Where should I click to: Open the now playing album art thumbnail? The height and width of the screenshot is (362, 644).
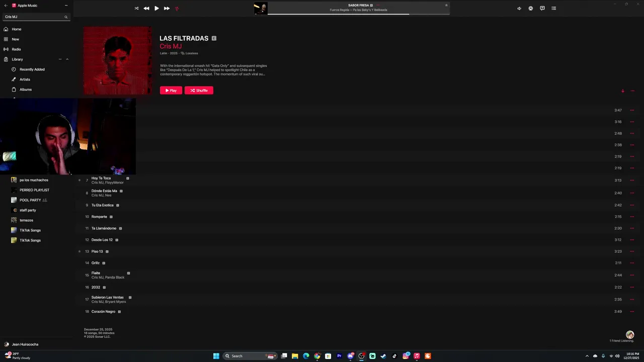[x=261, y=8]
